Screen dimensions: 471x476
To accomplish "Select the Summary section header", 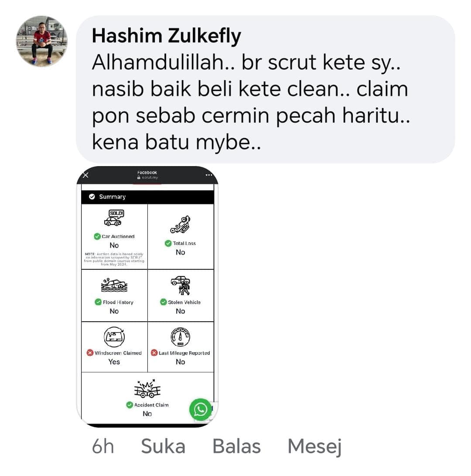I will (147, 197).
